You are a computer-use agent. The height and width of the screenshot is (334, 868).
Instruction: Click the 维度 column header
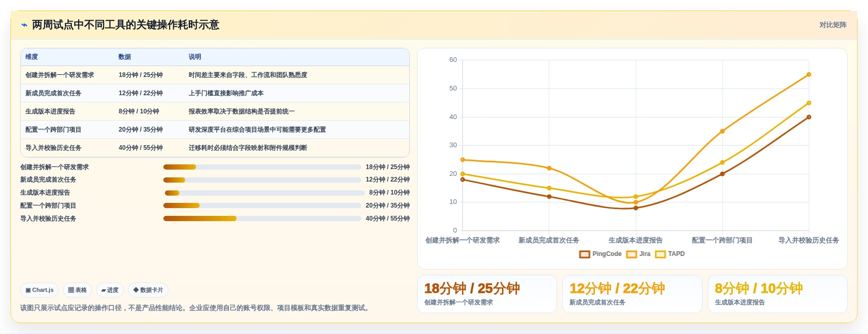click(x=32, y=57)
